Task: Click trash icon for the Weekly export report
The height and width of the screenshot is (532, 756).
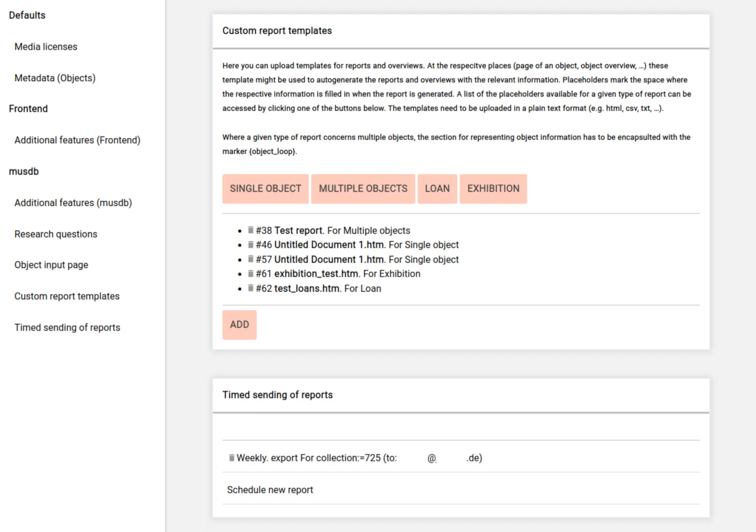Action: click(x=232, y=458)
